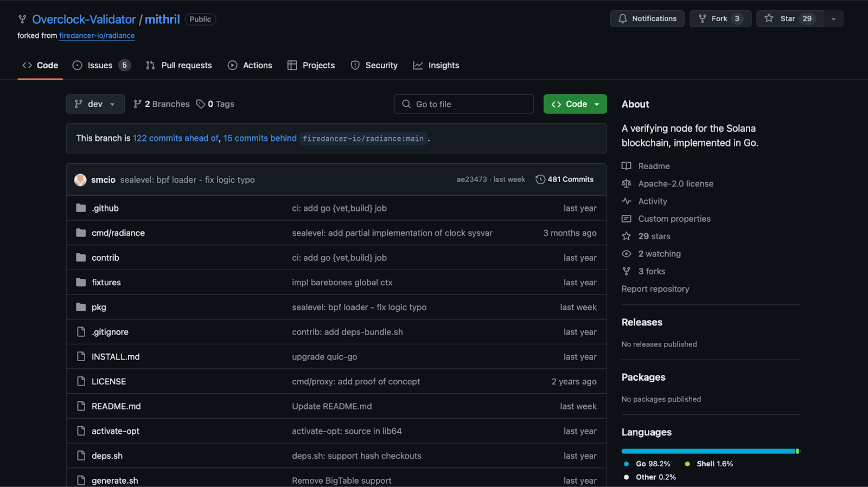Click the fork icon next to 3 forks
Viewport: 868px width, 487px height.
[627, 271]
